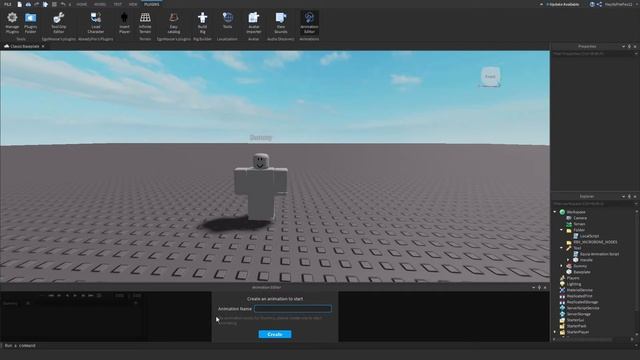The image size is (640, 360).
Task: Expand the Dummy model in Explorer
Action: (561, 266)
